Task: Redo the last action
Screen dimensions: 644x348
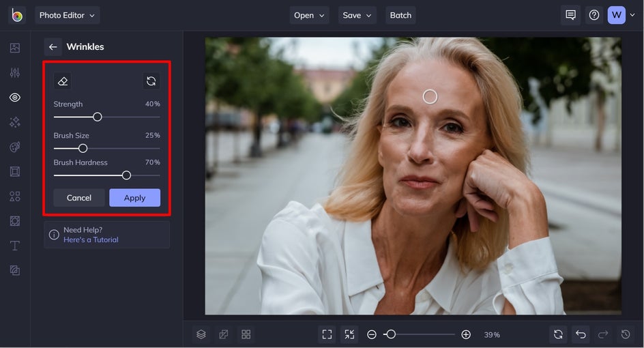Action: point(603,334)
